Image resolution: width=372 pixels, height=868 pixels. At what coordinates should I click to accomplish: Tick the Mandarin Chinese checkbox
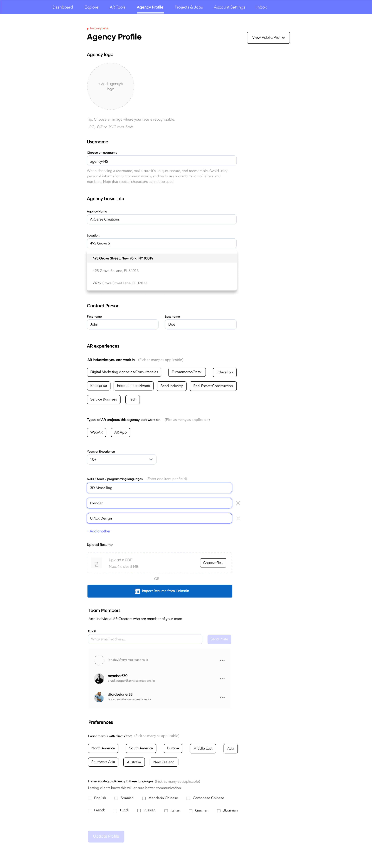(144, 798)
